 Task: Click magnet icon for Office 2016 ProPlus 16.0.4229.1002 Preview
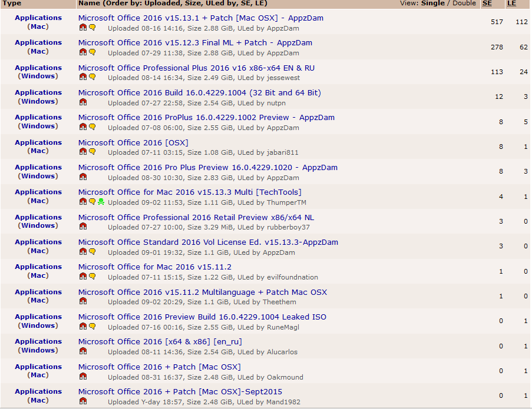[83, 127]
